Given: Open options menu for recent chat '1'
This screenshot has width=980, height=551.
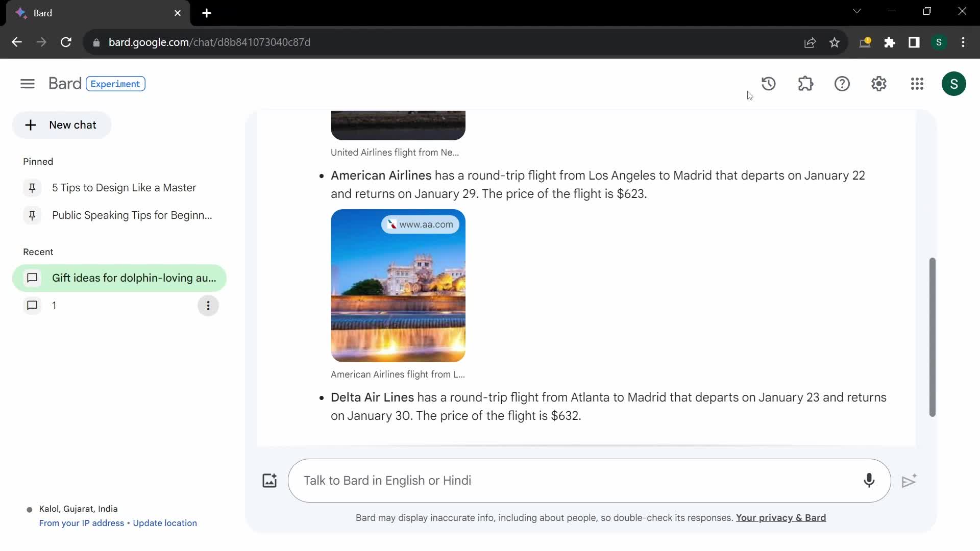Looking at the screenshot, I should (208, 306).
